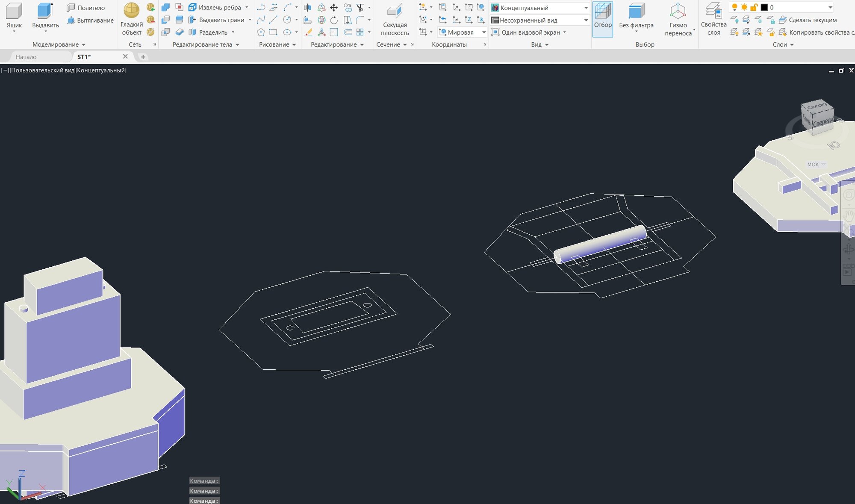This screenshot has width=855, height=504.
Task: Click the black layer color swatch
Action: pyautogui.click(x=764, y=7)
